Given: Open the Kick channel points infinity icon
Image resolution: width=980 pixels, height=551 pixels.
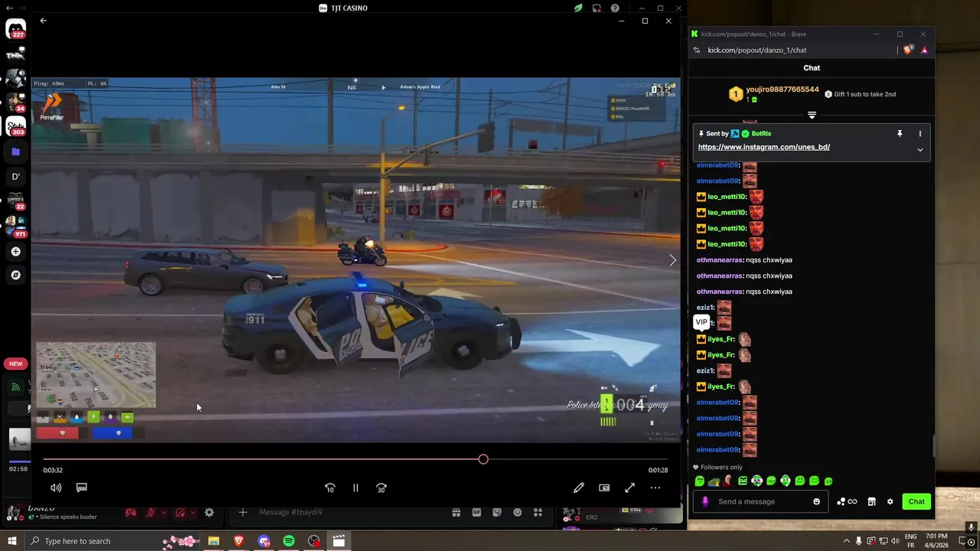Looking at the screenshot, I should coord(847,502).
